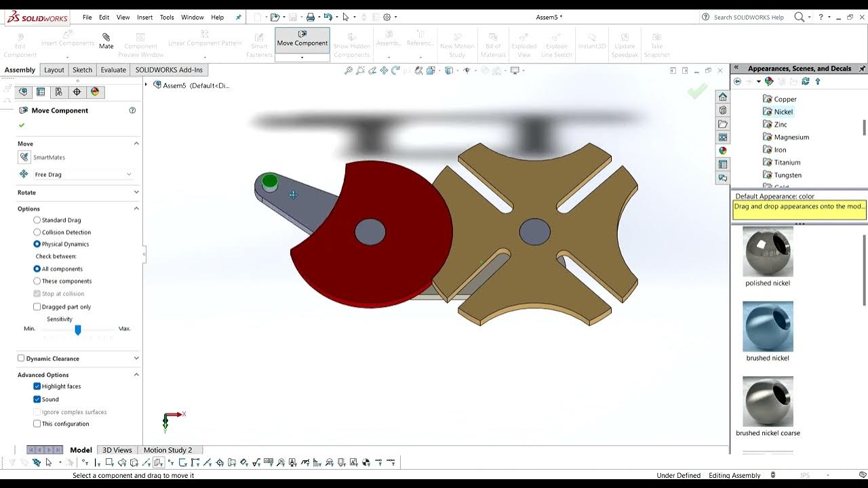
Task: Click the Move Component toolbar button
Action: [x=302, y=39]
